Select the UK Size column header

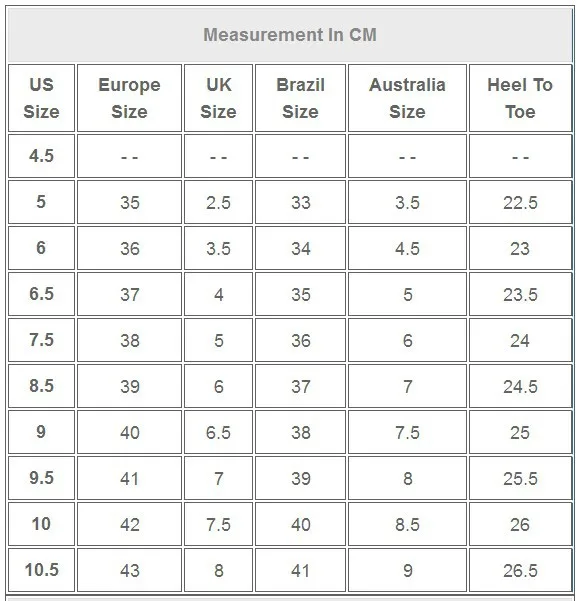(x=218, y=98)
